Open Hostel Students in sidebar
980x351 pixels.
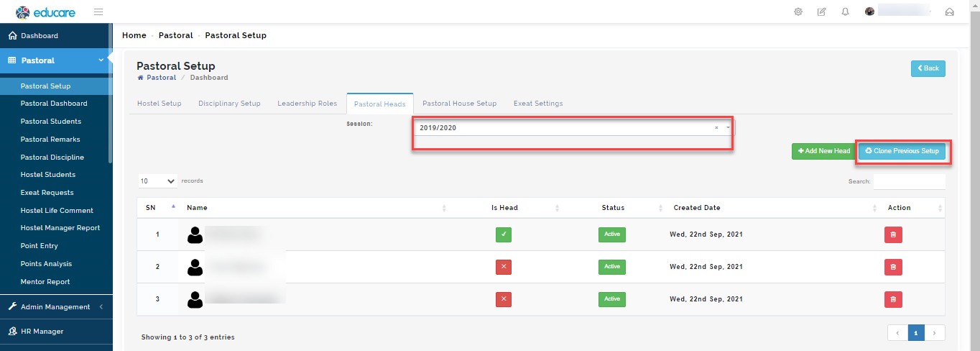(48, 175)
